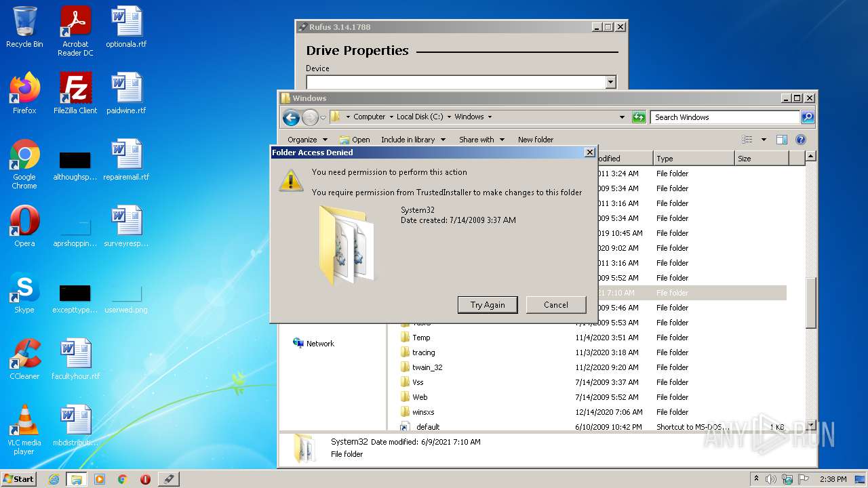Select the _default shortcut file
Screen dimensions: 868x488
pyautogui.click(x=593, y=427)
